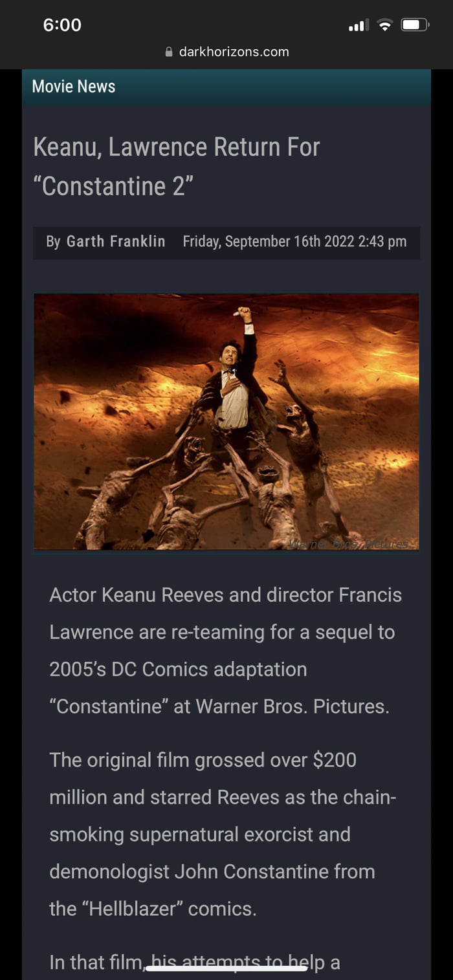Screen dimensions: 453x980
Task: Open the Movie News section header
Action: point(74,87)
